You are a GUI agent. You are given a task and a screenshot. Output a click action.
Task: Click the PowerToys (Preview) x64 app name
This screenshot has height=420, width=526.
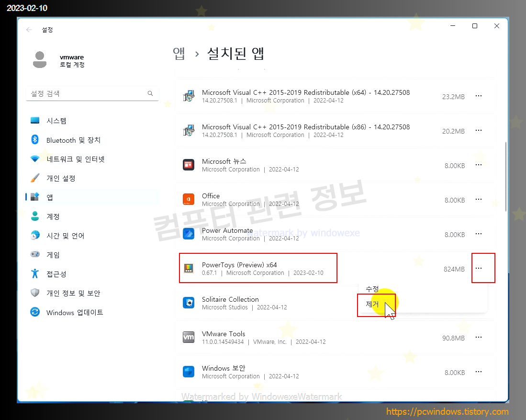coord(239,265)
